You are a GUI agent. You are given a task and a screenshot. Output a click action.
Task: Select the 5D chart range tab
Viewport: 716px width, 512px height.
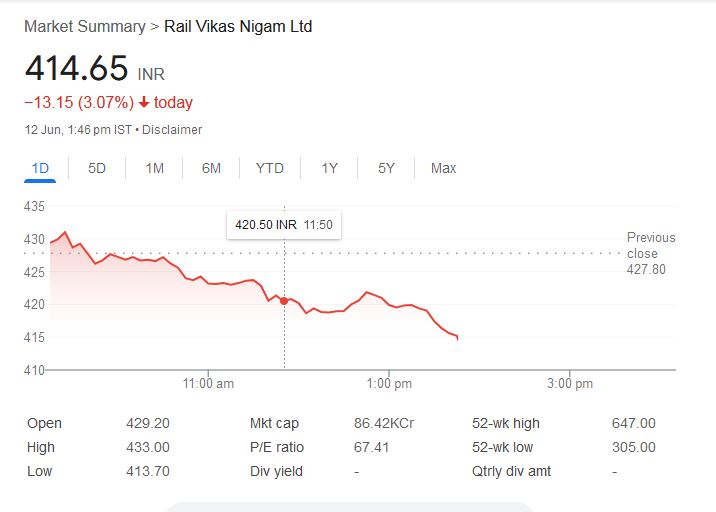[x=97, y=168]
